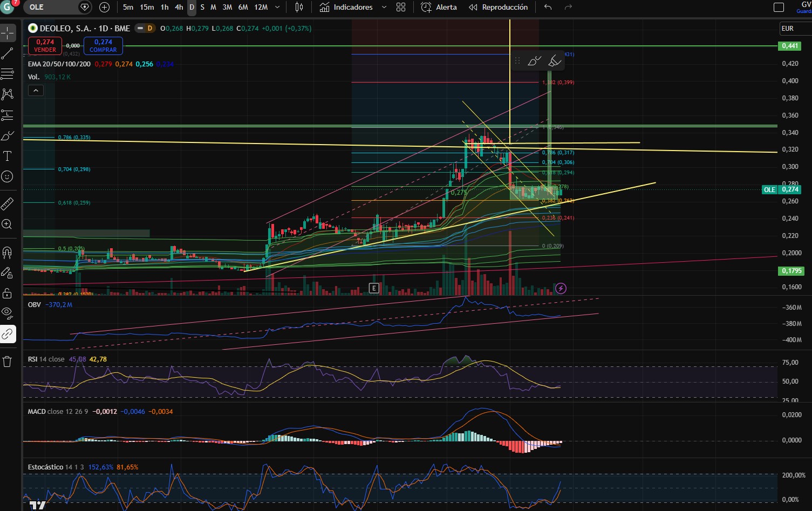The height and width of the screenshot is (511, 812).
Task: Expand the timeframe interval dropdown arrow
Action: [x=277, y=7]
